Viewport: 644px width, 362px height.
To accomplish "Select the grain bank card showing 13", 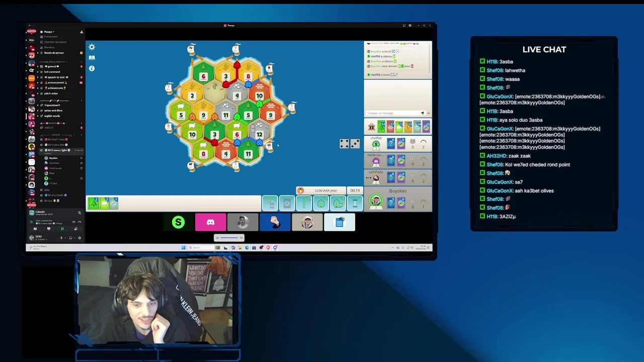I will [409, 127].
